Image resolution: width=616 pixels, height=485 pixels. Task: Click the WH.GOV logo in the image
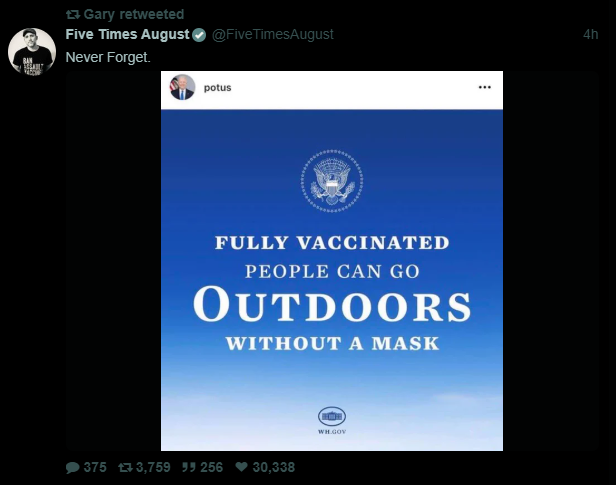click(x=332, y=420)
